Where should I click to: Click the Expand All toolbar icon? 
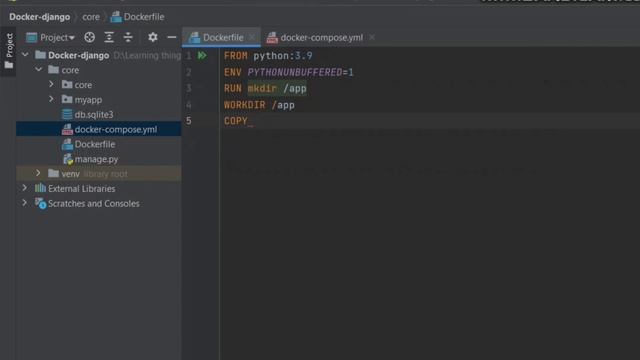pos(109,37)
